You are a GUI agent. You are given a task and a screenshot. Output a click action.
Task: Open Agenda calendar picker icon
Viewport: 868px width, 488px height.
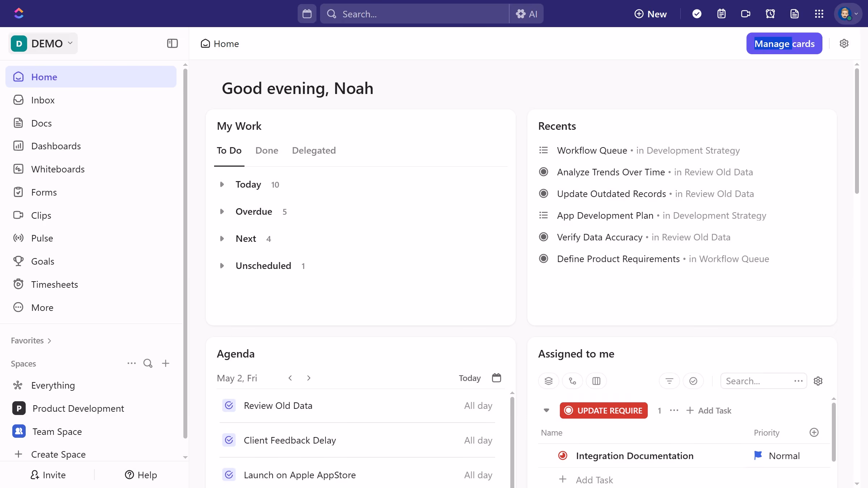pyautogui.click(x=496, y=378)
